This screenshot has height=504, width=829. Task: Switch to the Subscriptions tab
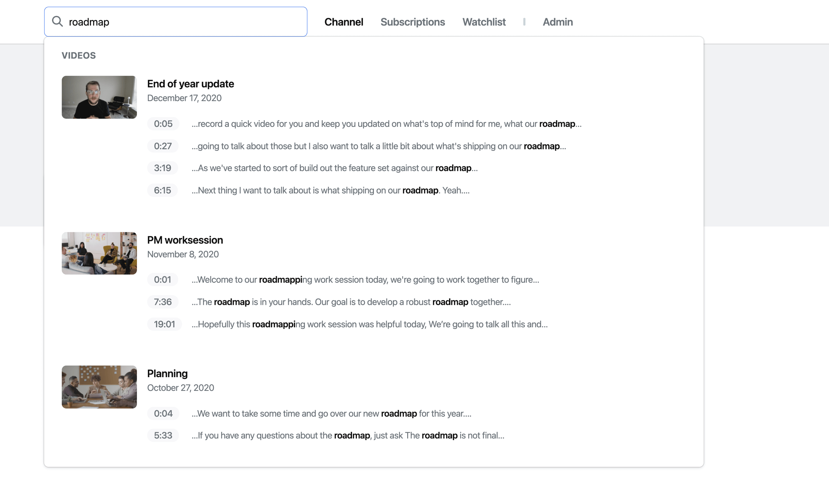[413, 22]
